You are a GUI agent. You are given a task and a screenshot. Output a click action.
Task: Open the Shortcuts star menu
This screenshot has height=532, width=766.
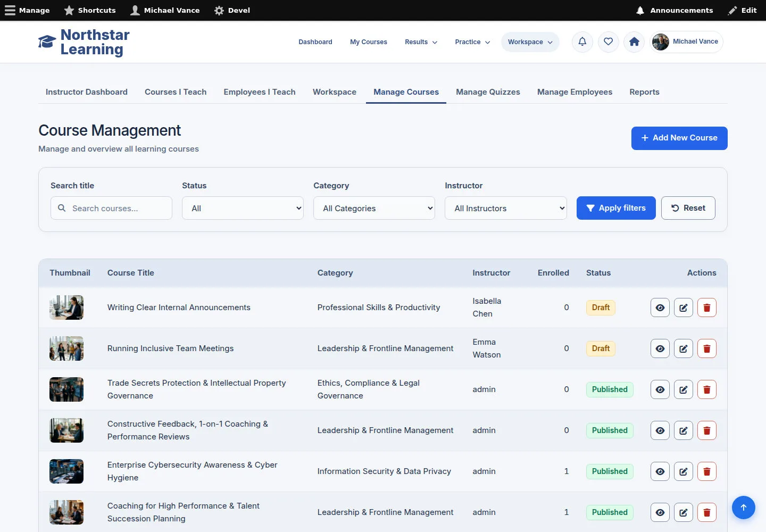point(90,10)
